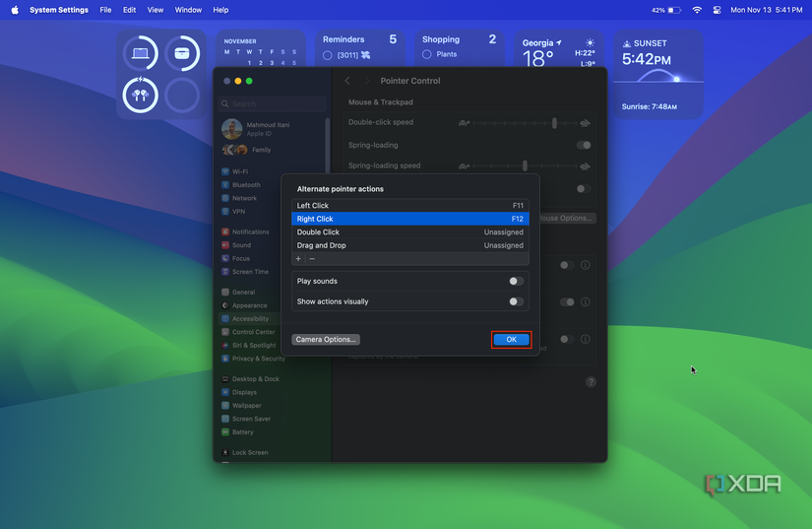Select Displays in sidebar
The width and height of the screenshot is (812, 529).
pyautogui.click(x=240, y=392)
